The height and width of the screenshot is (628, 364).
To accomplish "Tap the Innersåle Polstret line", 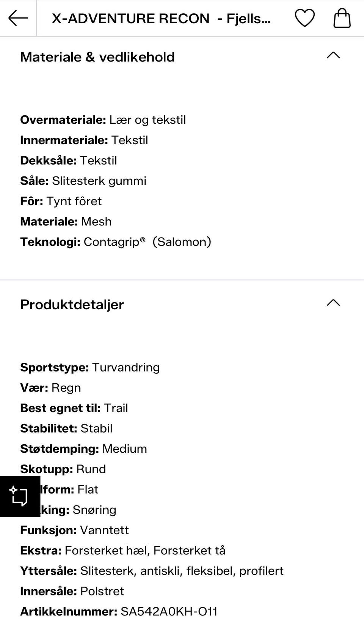I will (x=72, y=591).
